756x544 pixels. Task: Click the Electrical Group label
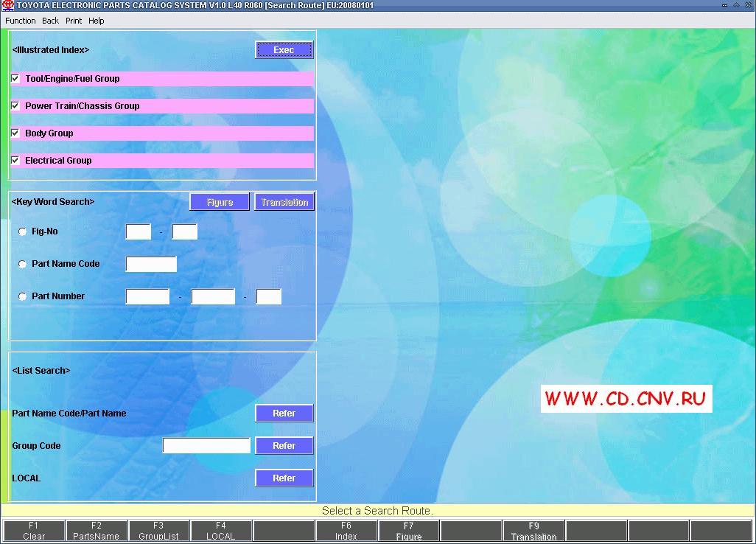click(x=58, y=160)
